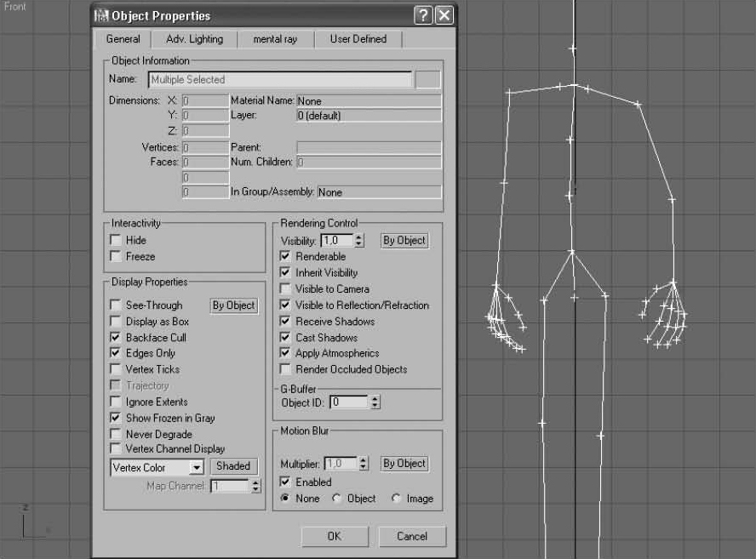Click By Object in Rendering Control
756x559 pixels.
click(x=404, y=241)
